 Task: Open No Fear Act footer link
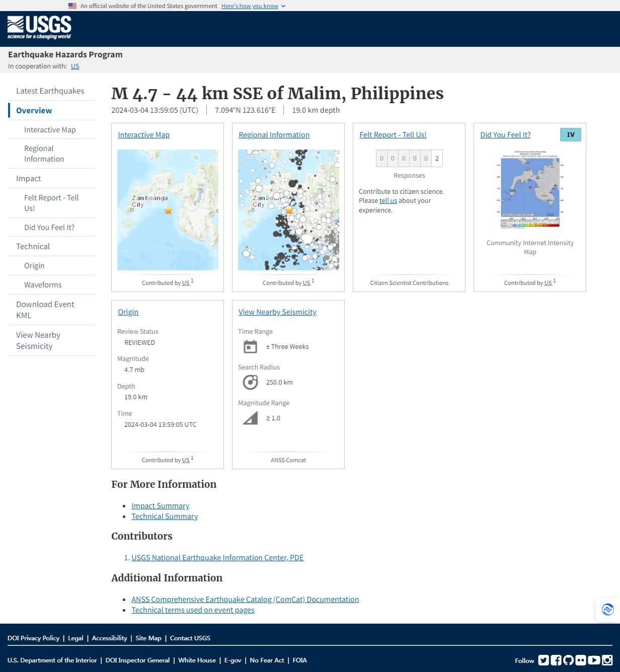point(267,660)
